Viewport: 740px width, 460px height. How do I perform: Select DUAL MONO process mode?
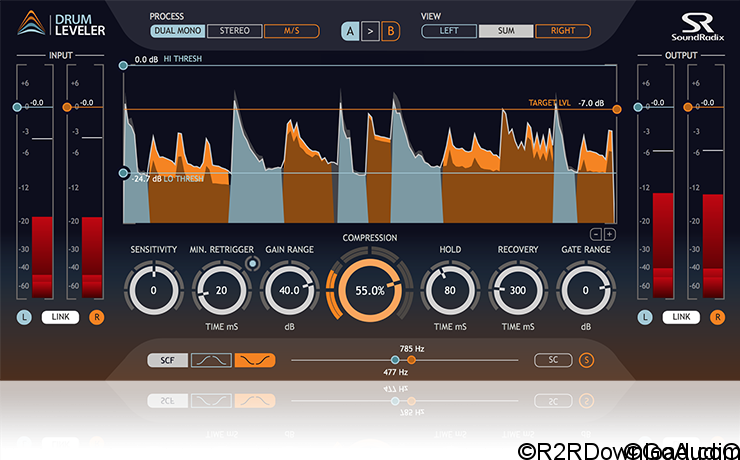click(178, 31)
